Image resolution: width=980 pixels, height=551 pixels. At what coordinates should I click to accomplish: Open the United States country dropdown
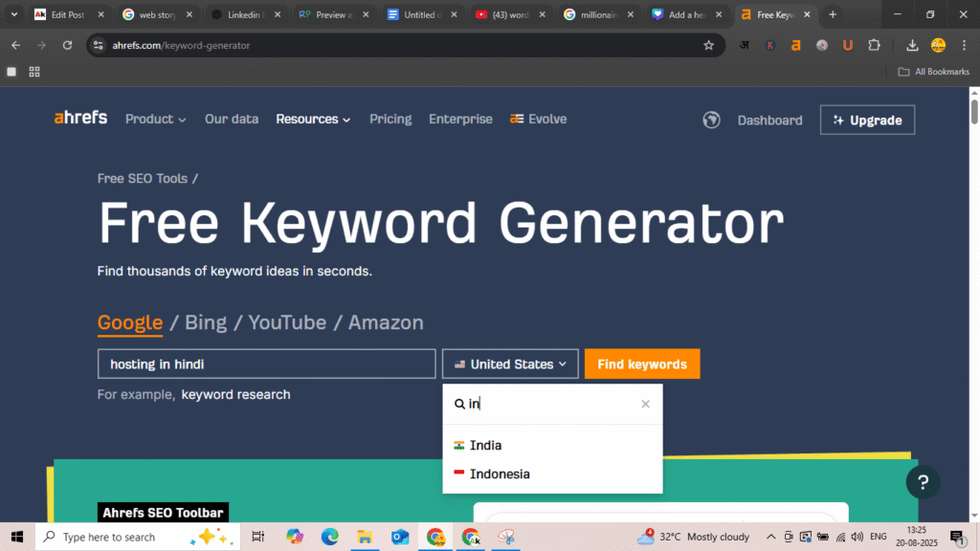point(510,364)
